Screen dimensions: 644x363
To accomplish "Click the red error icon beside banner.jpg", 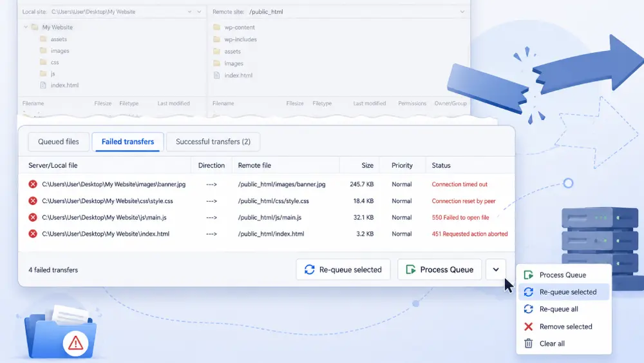I will 33,184.
